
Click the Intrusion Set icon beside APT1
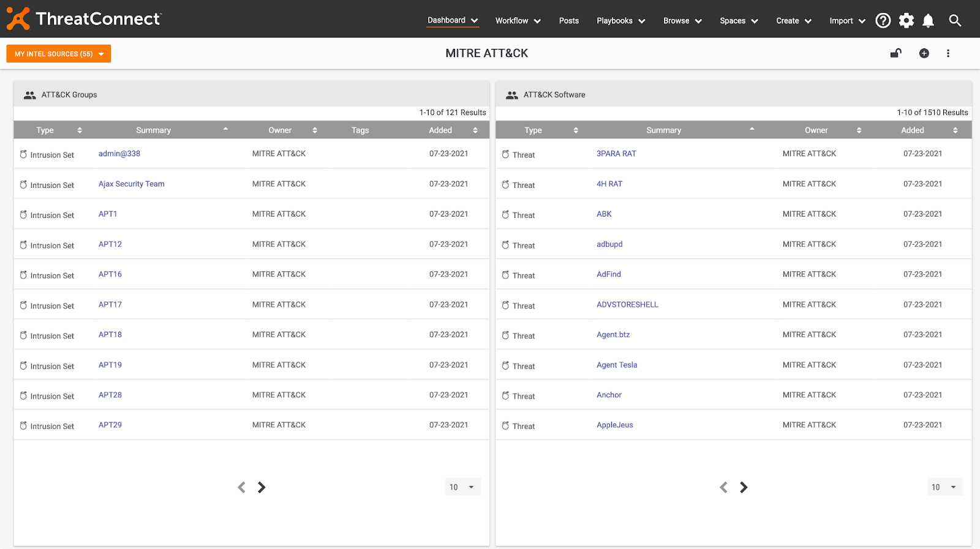click(x=23, y=215)
